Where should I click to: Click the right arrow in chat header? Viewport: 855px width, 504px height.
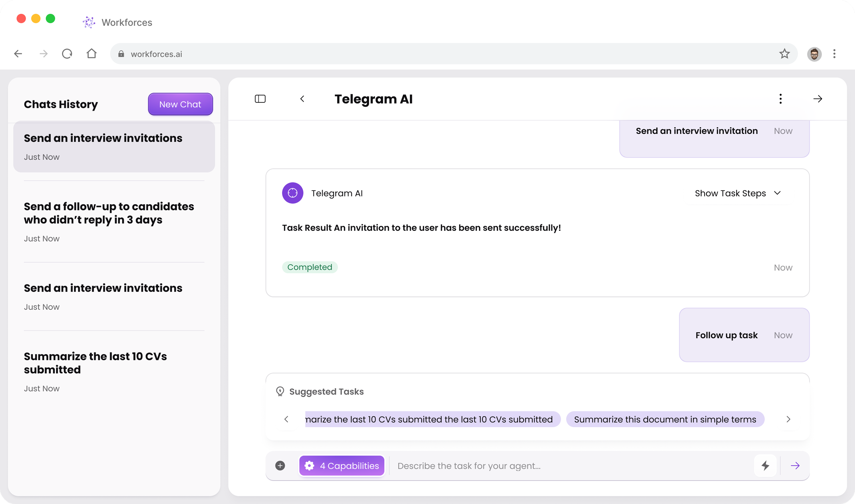pyautogui.click(x=818, y=99)
